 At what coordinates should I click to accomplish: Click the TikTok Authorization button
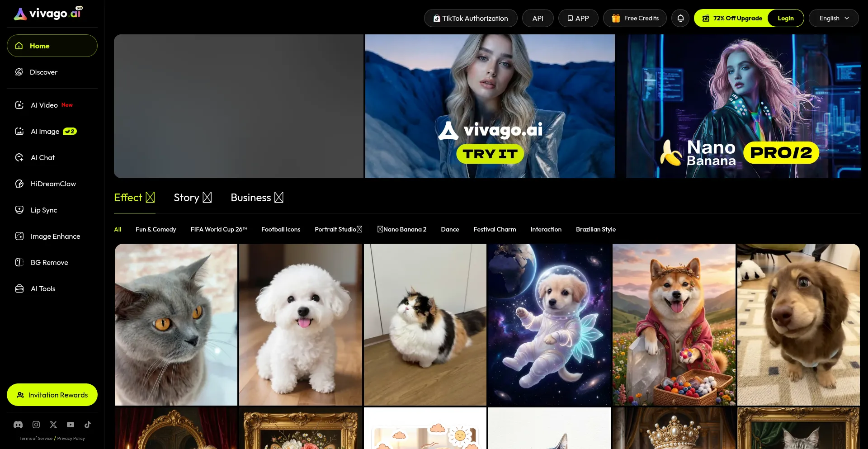click(x=471, y=18)
